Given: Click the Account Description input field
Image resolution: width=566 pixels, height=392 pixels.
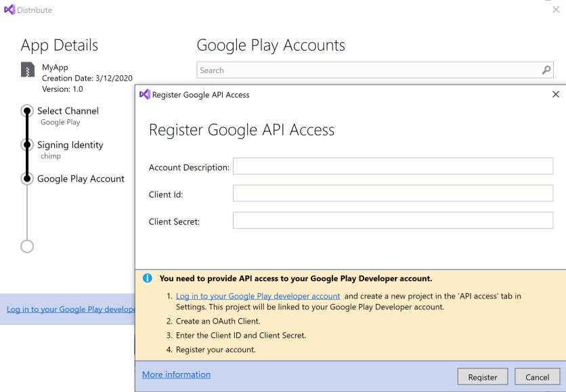Looking at the screenshot, I should pyautogui.click(x=393, y=166).
